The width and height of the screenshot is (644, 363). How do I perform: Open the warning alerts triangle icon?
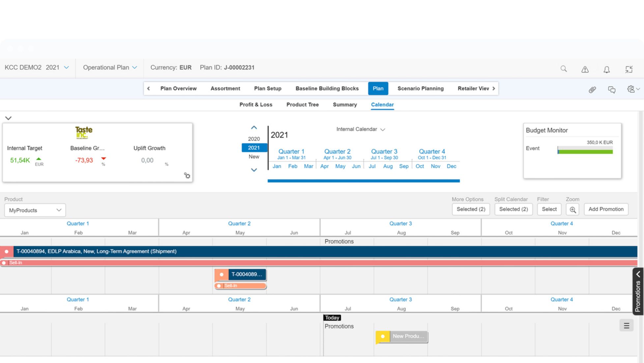pos(585,69)
